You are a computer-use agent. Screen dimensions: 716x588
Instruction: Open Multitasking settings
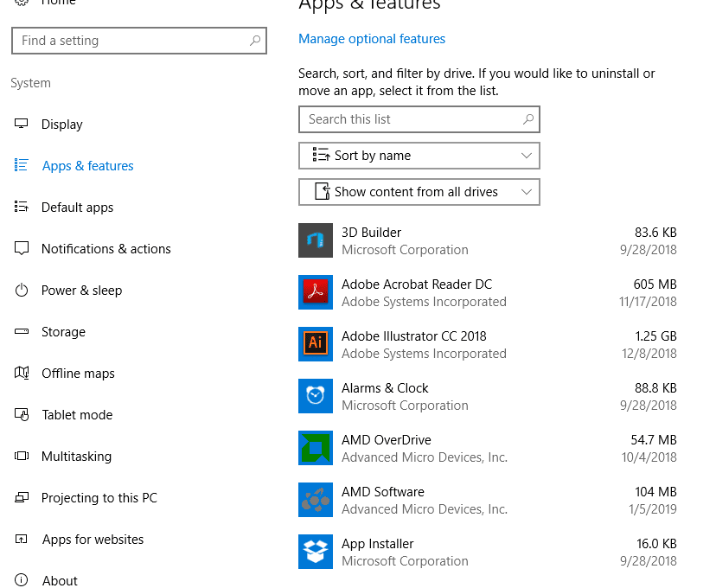tap(76, 457)
